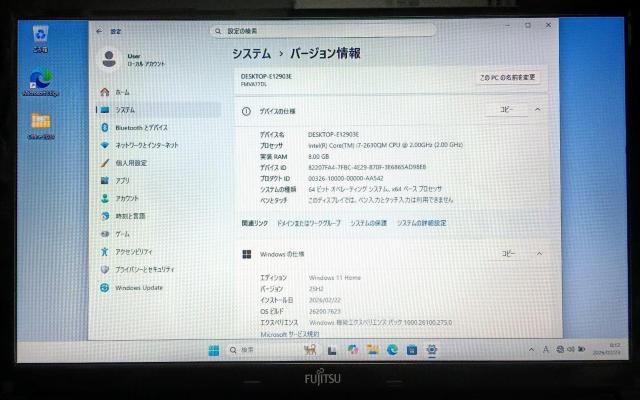Click the アカウント sidebar icon

[105, 198]
